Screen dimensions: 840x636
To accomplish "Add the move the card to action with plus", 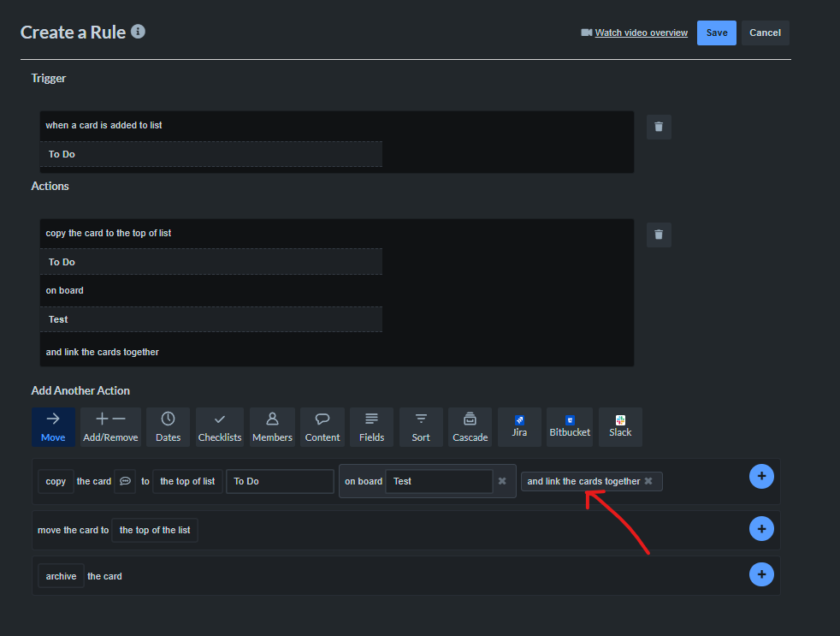I will point(761,529).
